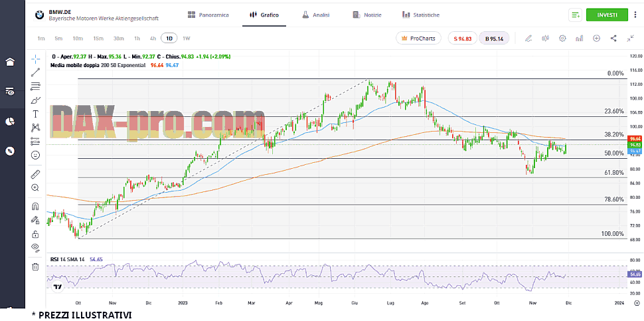Viewport: 644px width, 321px height.
Task: Set timeframe to 30m
Action: click(x=119, y=39)
